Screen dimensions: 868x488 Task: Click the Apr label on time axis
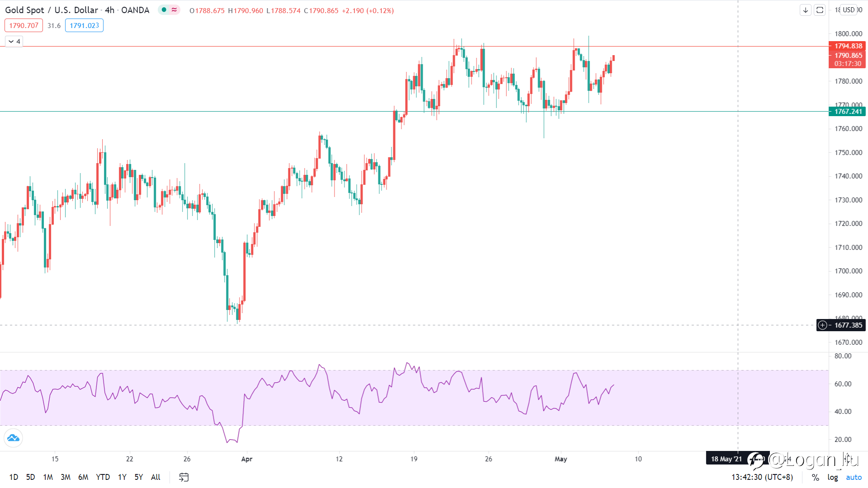point(247,459)
